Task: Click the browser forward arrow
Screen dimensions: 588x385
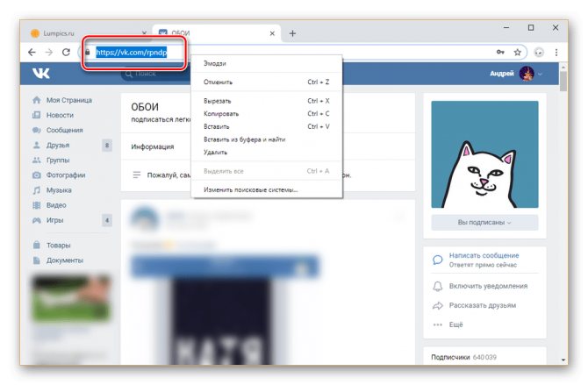Action: point(49,52)
